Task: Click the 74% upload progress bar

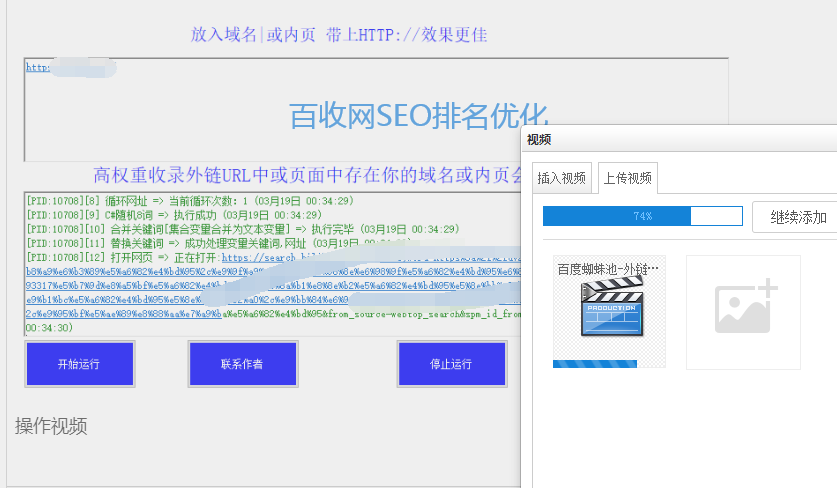Action: pyautogui.click(x=643, y=216)
